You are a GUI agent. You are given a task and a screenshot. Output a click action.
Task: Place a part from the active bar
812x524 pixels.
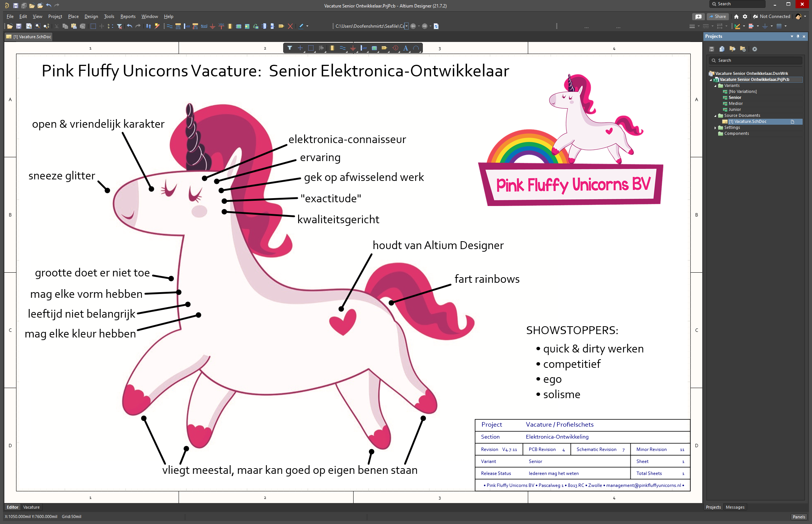(x=332, y=48)
